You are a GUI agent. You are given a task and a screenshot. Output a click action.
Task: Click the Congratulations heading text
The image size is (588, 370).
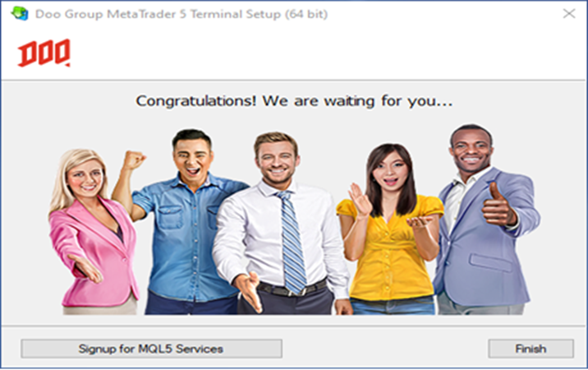(294, 101)
